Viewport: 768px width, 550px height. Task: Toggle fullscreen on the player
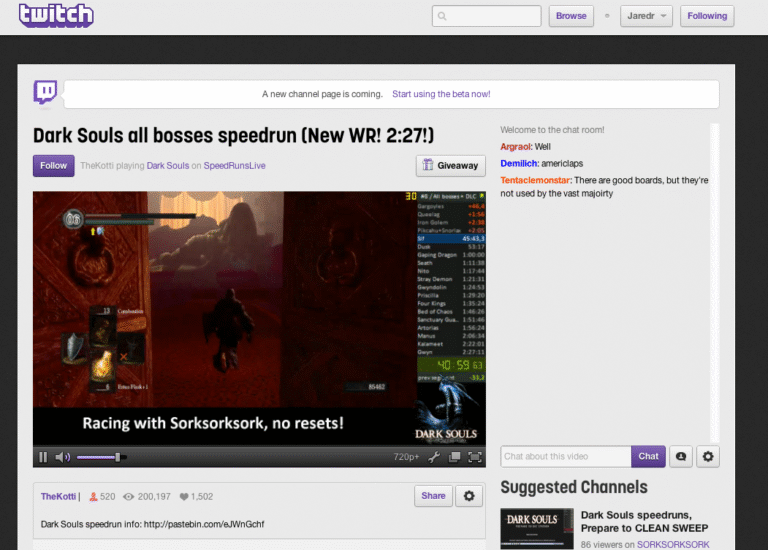click(x=475, y=457)
